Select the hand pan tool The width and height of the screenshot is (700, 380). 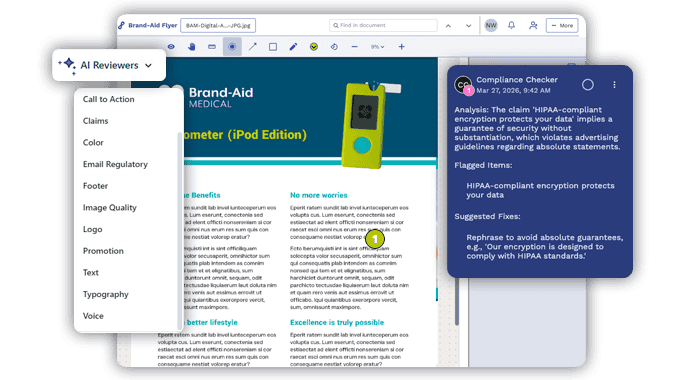[x=192, y=46]
